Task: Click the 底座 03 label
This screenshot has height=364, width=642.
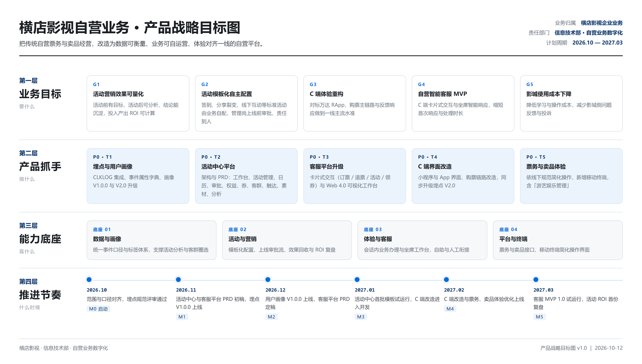Action: [373, 229]
